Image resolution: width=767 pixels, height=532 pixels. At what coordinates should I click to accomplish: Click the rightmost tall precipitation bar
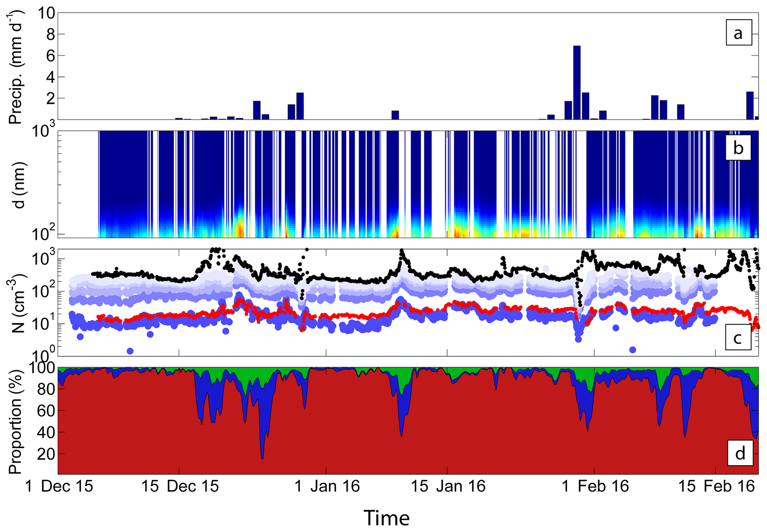coord(750,106)
